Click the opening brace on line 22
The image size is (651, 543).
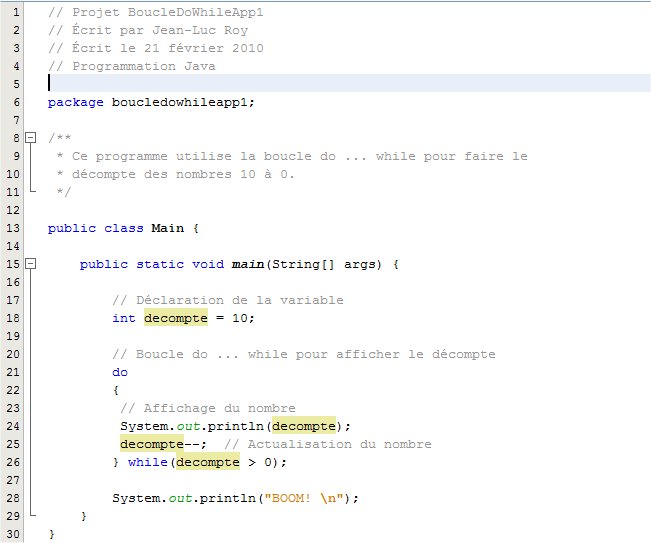coord(116,390)
